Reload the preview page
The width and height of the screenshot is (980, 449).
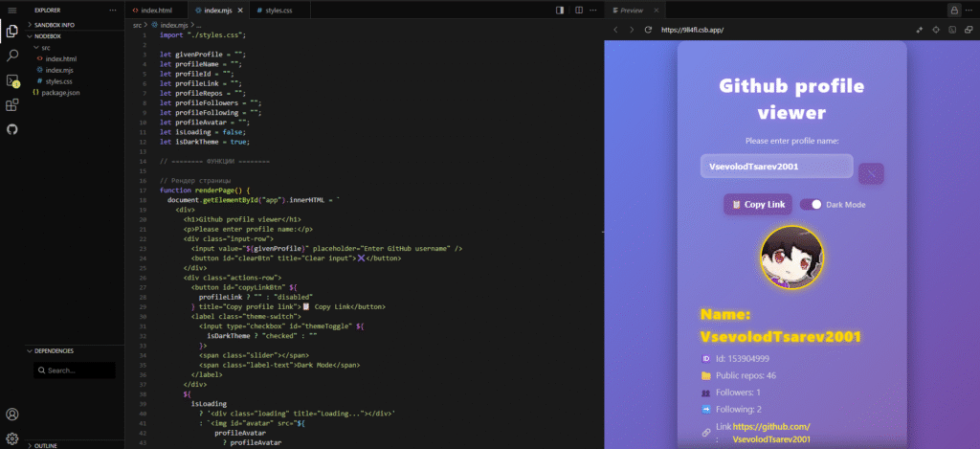coord(648,30)
